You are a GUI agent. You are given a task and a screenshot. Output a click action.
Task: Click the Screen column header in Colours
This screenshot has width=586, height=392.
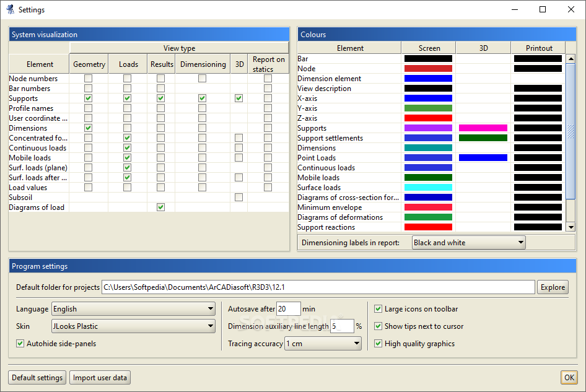coord(429,48)
